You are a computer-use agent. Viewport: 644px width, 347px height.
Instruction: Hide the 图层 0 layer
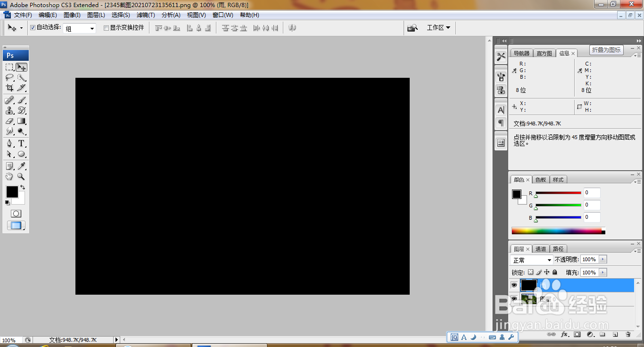click(514, 298)
